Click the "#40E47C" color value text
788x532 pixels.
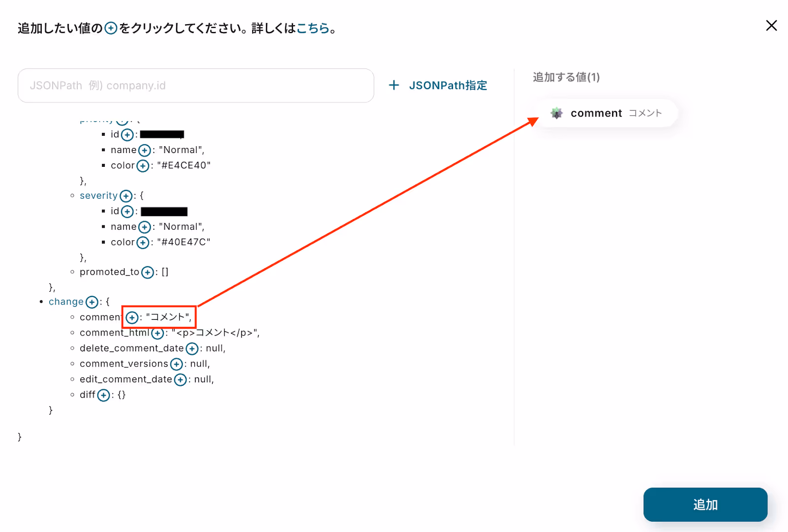[184, 242]
